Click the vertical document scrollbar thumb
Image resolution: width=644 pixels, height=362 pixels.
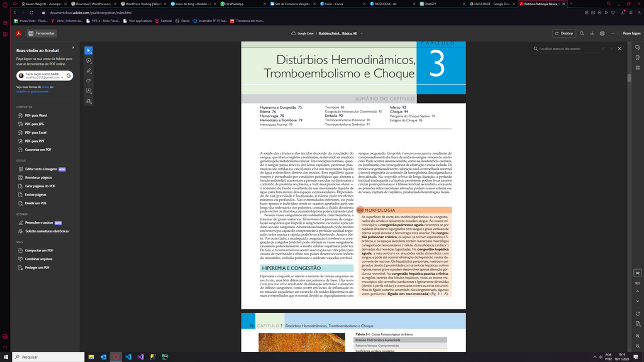coord(629,78)
